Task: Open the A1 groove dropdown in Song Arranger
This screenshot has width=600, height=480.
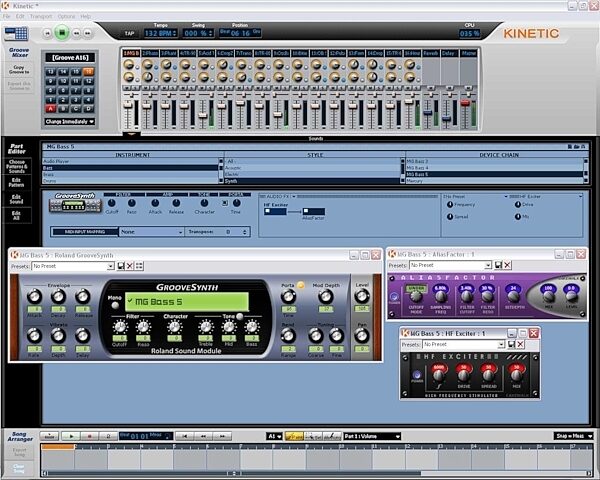Action: point(274,436)
